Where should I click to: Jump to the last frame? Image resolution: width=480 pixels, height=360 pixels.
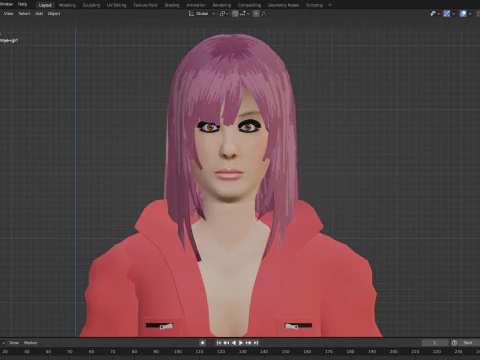pyautogui.click(x=256, y=343)
